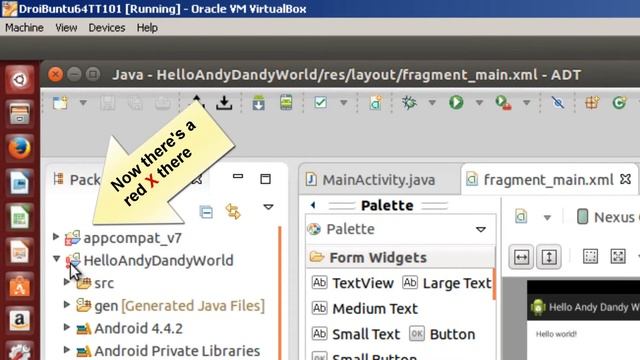Open dropdown arrow next to External Tools
Screen dimensions: 640x360
pyautogui.click(x=527, y=103)
